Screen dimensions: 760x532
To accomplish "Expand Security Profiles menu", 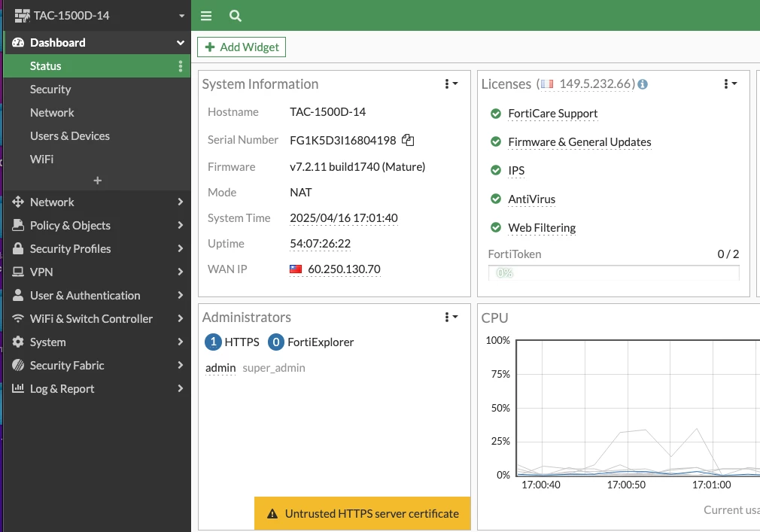I will 97,248.
